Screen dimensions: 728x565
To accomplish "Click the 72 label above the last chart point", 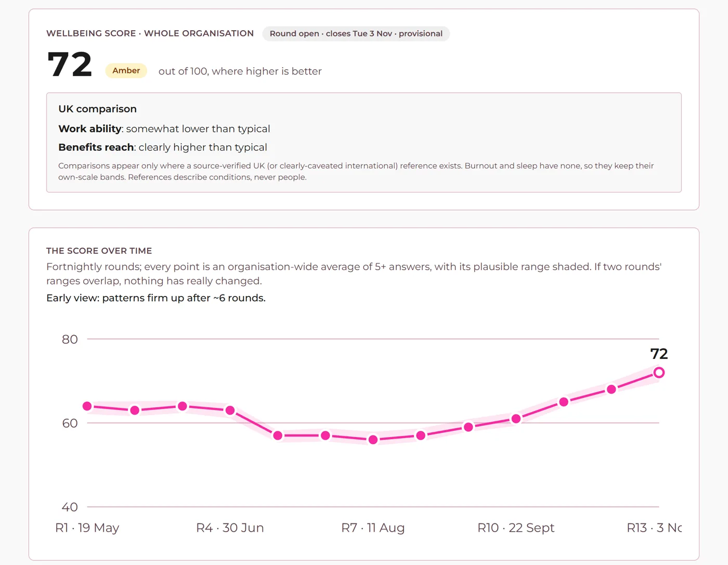I will (659, 354).
